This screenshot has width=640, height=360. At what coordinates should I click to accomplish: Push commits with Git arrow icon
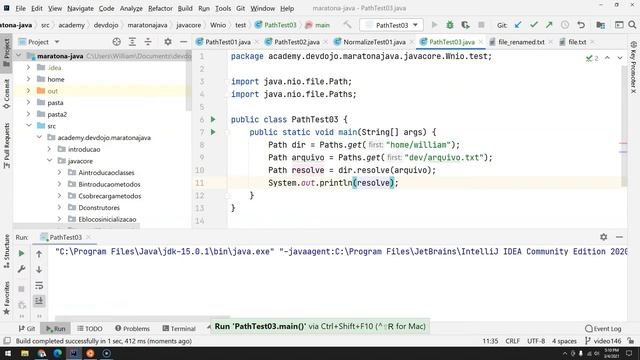(x=549, y=25)
